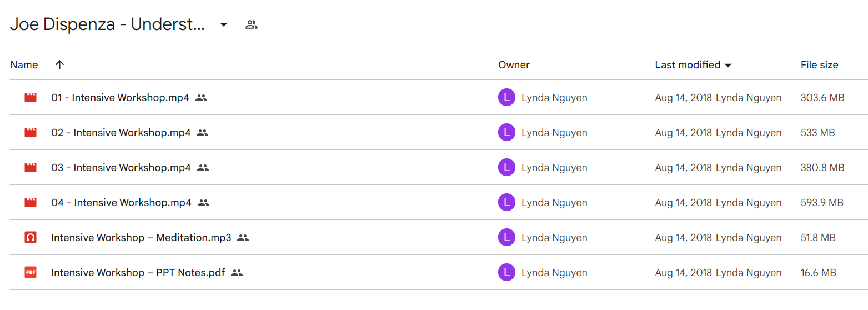Click shared icon next to 02 - Intensive Workshop.mp4
This screenshot has height=310, width=868.
tap(203, 133)
